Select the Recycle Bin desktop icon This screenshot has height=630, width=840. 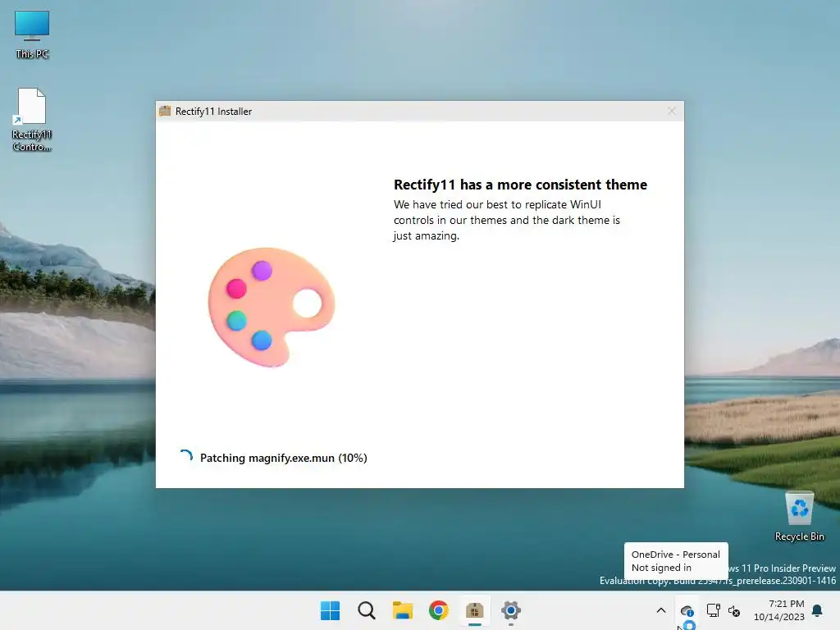(799, 517)
